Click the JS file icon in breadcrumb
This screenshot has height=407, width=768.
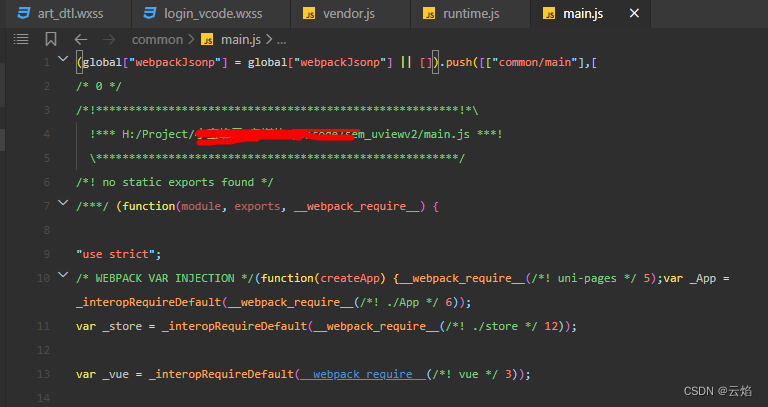(x=207, y=39)
